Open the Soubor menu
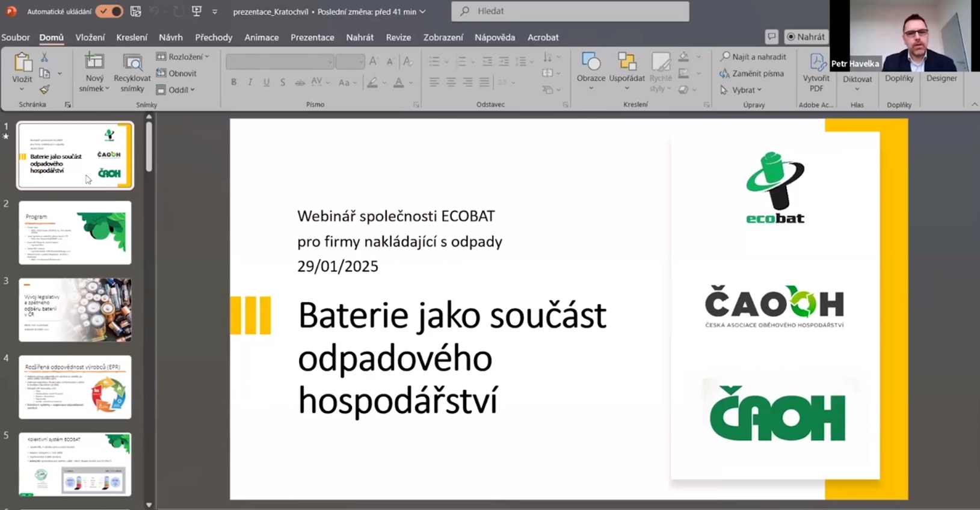The image size is (980, 510). 16,37
